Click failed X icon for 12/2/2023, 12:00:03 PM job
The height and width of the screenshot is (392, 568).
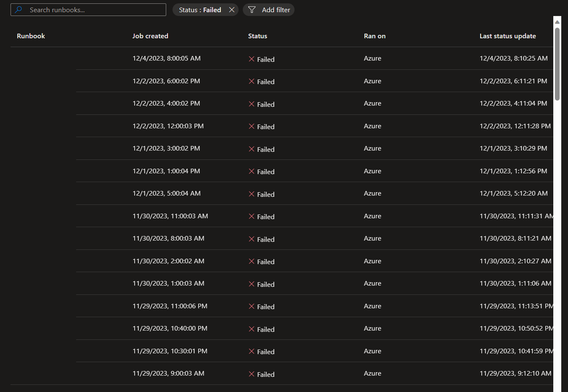[252, 126]
